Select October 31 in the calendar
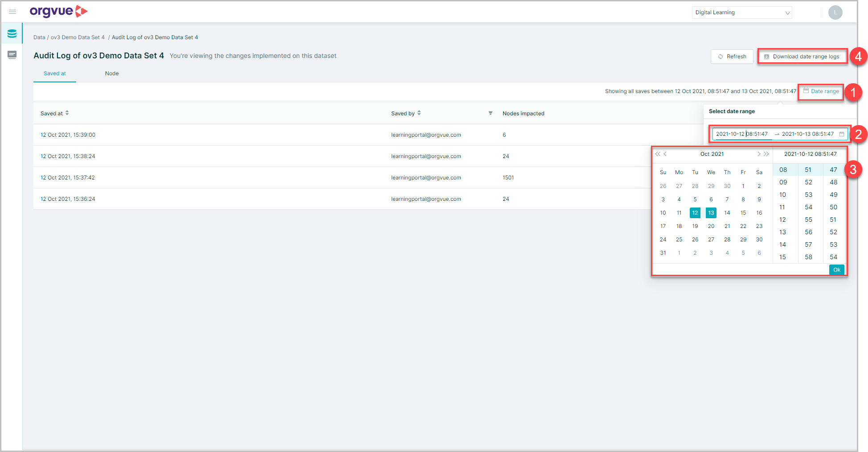Image resolution: width=868 pixels, height=452 pixels. coord(663,253)
